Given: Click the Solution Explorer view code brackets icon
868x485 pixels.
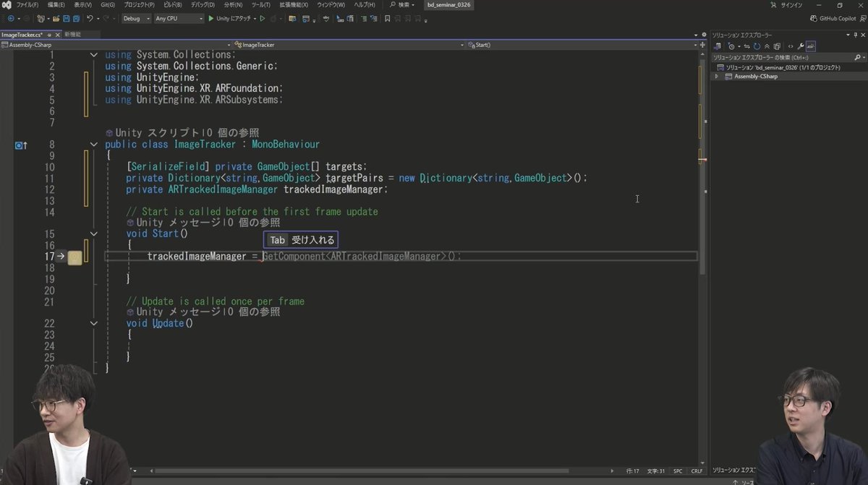Looking at the screenshot, I should click(791, 46).
